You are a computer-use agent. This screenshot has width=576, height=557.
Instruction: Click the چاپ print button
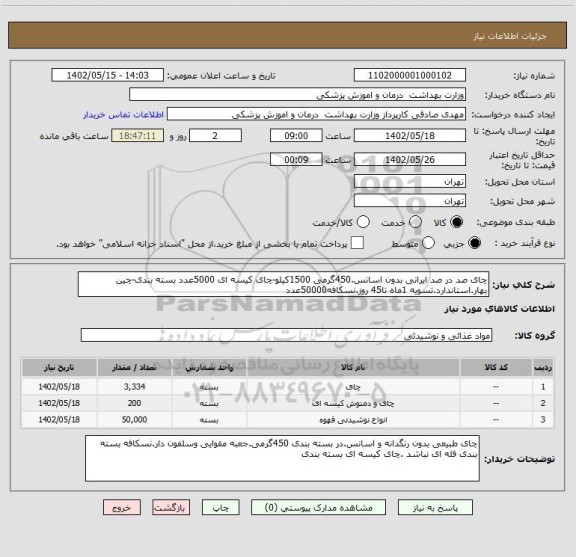[220, 507]
